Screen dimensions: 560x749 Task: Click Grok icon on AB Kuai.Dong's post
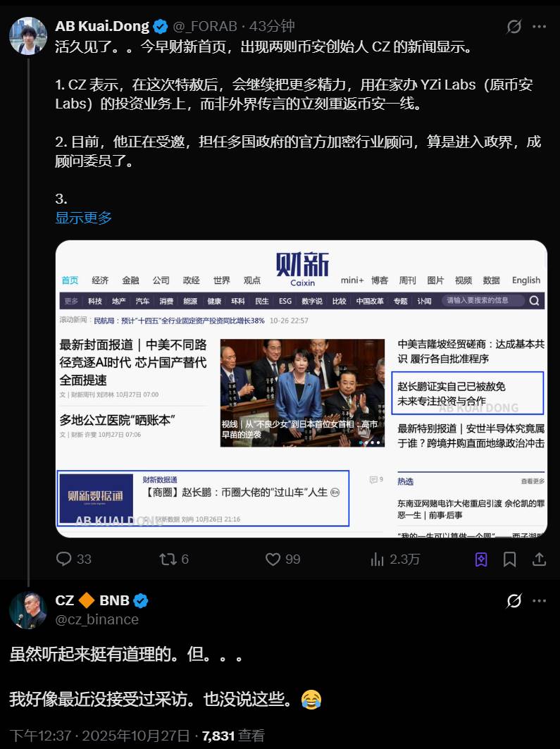(514, 26)
